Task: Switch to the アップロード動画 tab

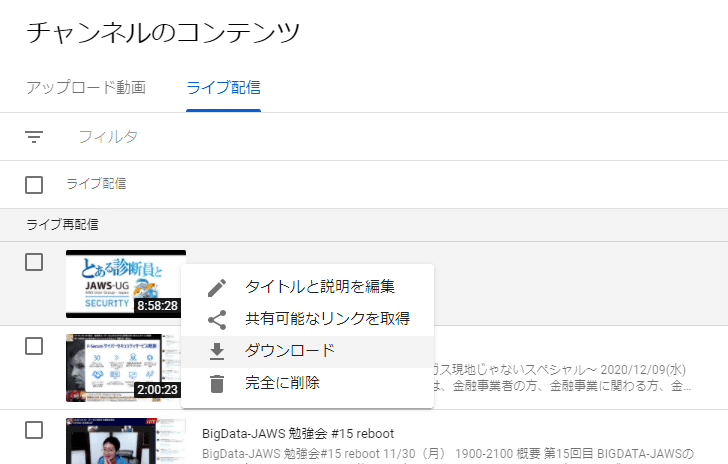Action: pos(86,87)
